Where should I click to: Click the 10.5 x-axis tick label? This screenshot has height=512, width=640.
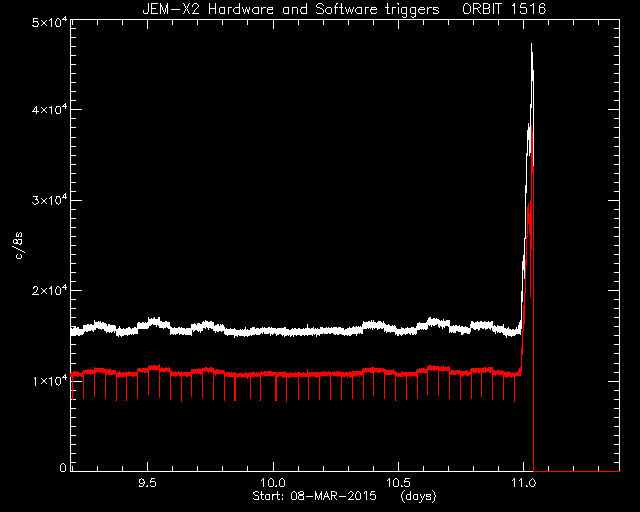[x=398, y=483]
